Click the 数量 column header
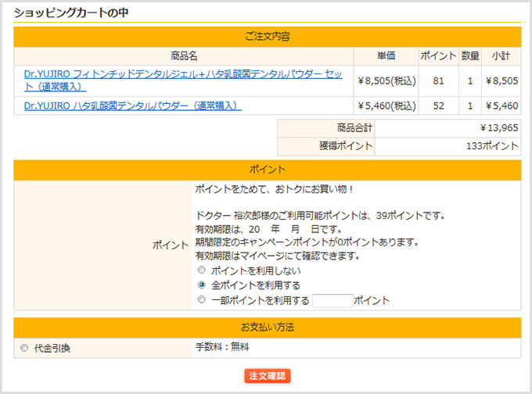 coord(470,56)
